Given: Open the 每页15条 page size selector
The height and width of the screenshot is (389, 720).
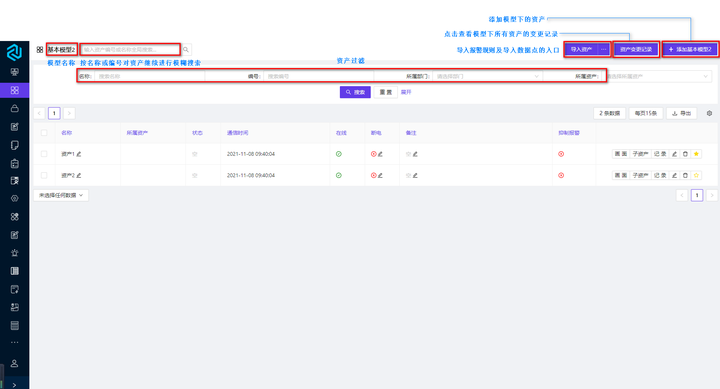Looking at the screenshot, I should click(646, 113).
